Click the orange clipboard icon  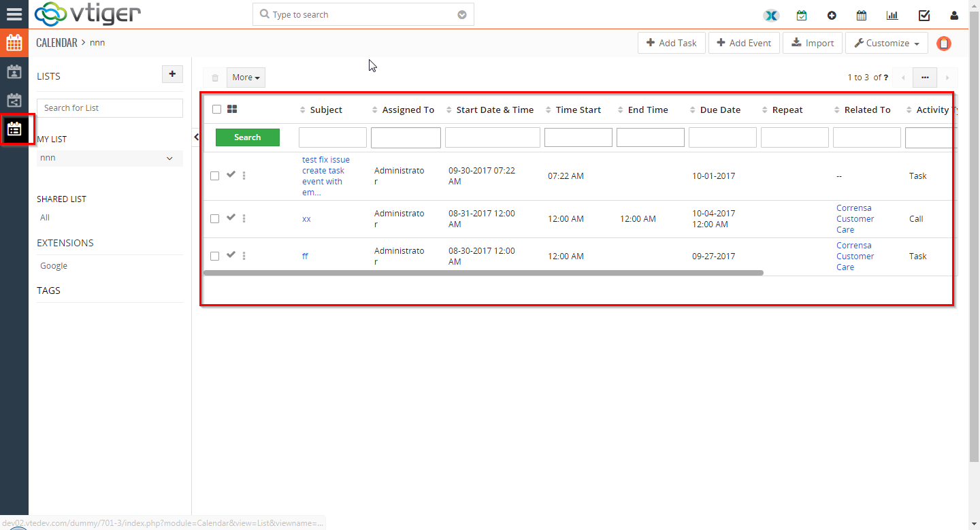tap(944, 44)
